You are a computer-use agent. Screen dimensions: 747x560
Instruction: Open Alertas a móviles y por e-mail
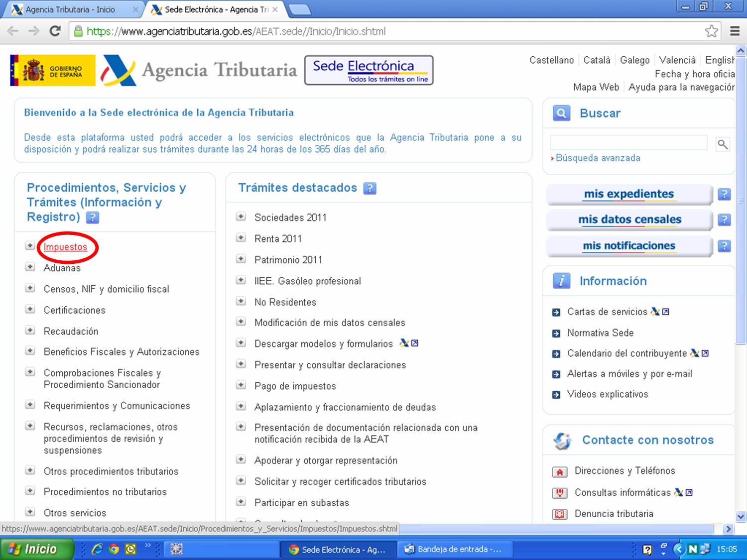pos(629,374)
